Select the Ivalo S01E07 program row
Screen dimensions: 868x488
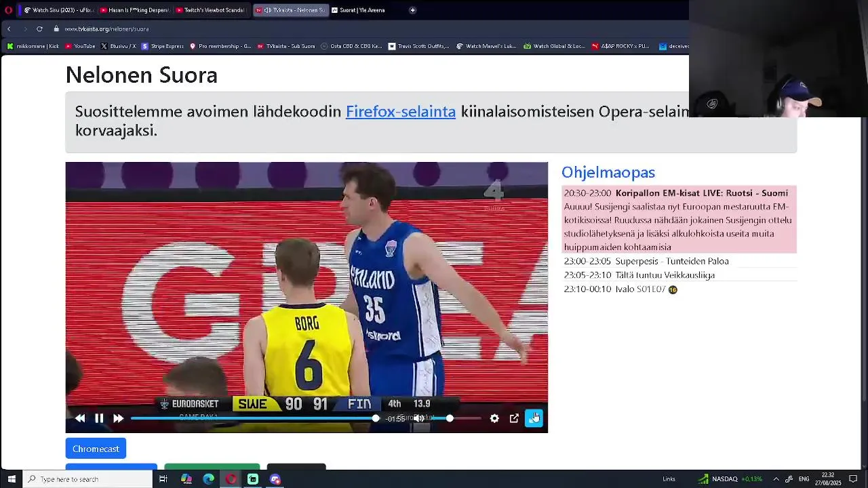pos(679,289)
